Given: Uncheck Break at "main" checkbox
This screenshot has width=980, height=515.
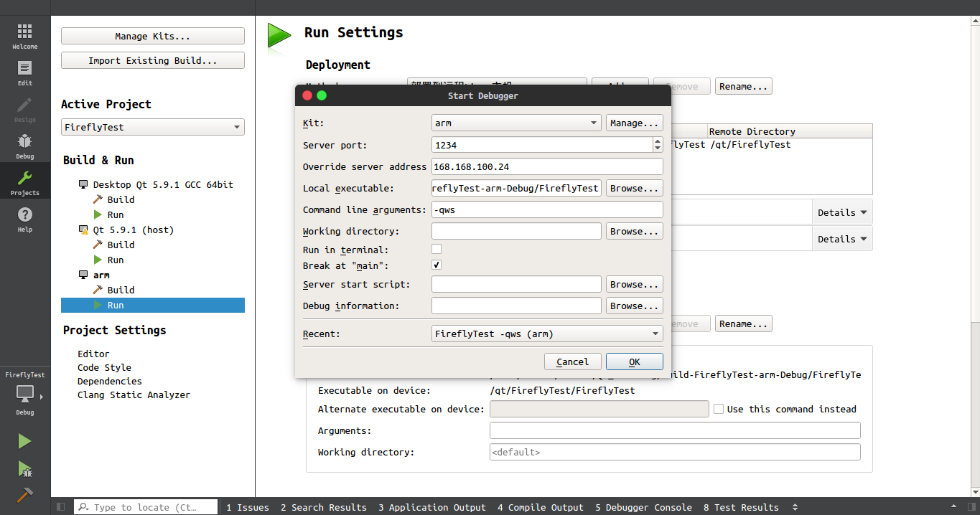Looking at the screenshot, I should coord(437,265).
